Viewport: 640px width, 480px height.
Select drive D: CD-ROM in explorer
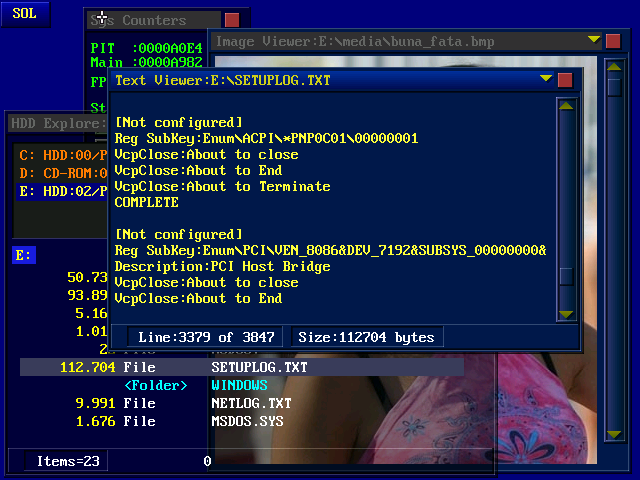point(63,173)
